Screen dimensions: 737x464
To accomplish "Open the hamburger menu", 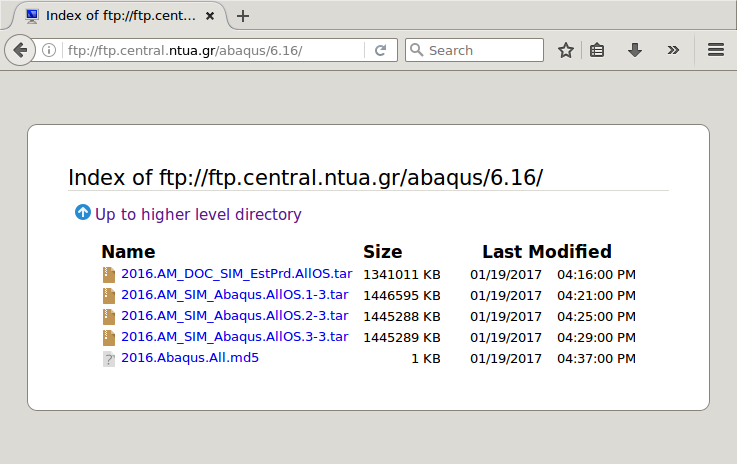I will click(716, 50).
